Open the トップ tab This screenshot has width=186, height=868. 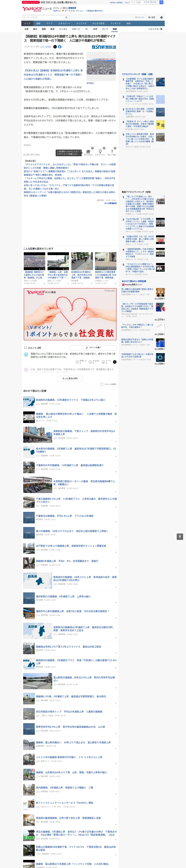[27, 24]
